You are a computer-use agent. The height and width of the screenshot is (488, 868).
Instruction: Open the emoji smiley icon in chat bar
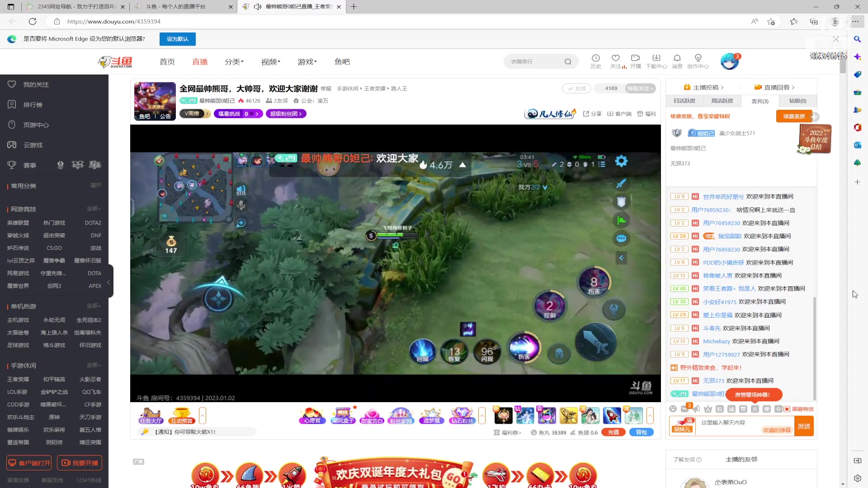(x=673, y=408)
